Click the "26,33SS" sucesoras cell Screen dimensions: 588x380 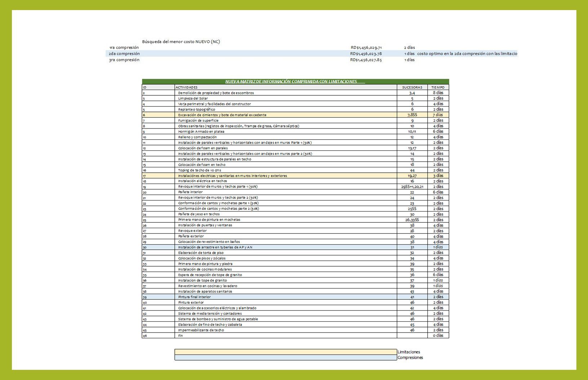click(412, 220)
